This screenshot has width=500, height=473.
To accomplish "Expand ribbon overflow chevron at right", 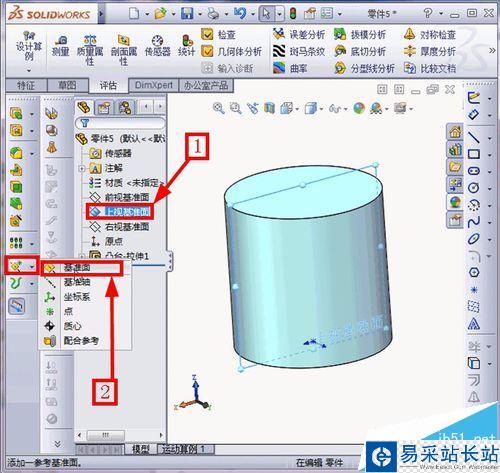I will click(x=492, y=51).
